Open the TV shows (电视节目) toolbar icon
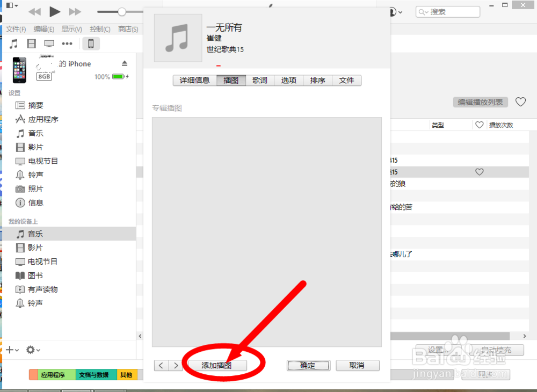The height and width of the screenshot is (392, 537). tap(48, 43)
